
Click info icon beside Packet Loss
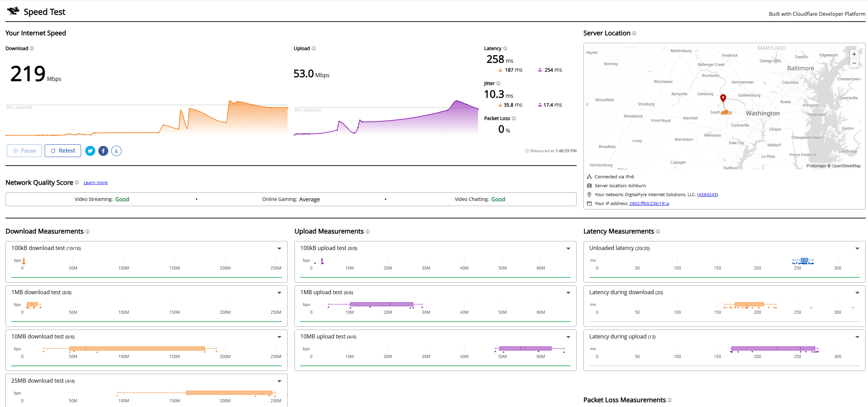(514, 118)
